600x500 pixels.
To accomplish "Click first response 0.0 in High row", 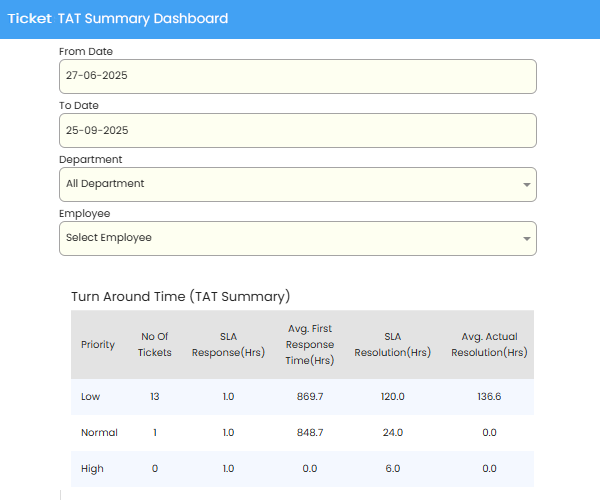I will tap(310, 469).
